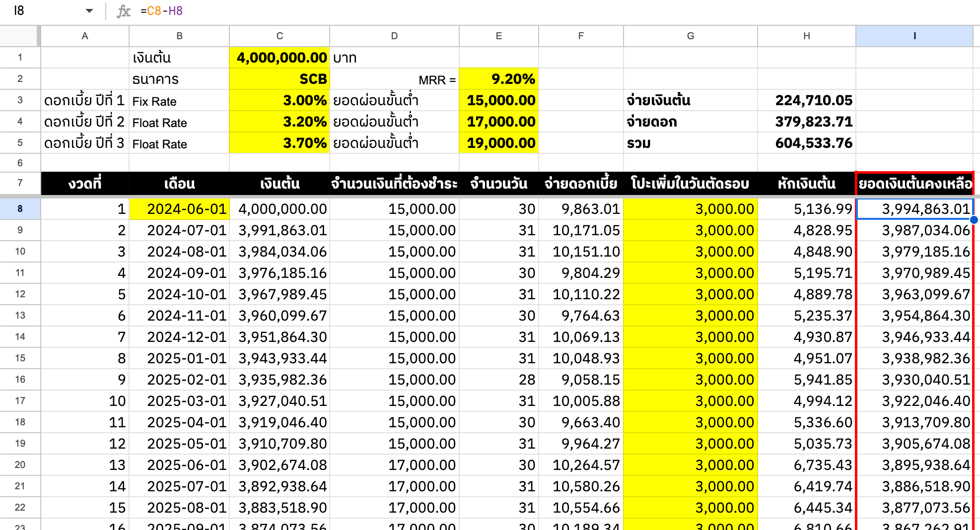Select column H header

pos(807,36)
